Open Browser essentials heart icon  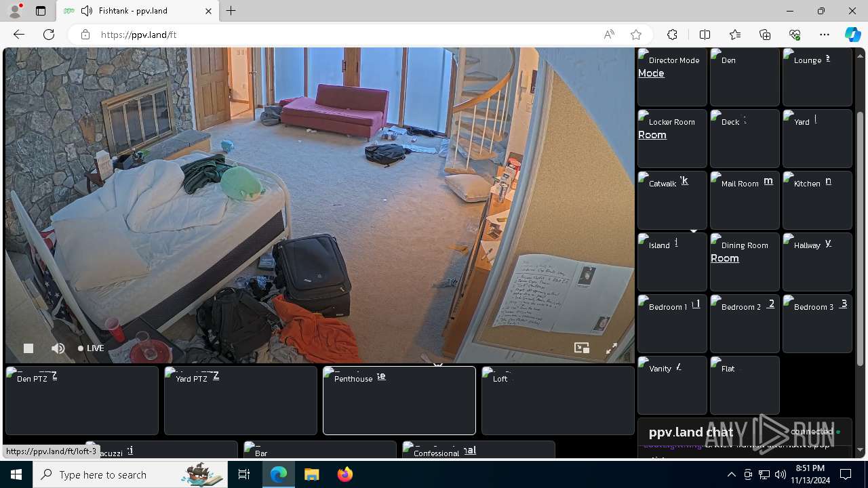click(795, 35)
